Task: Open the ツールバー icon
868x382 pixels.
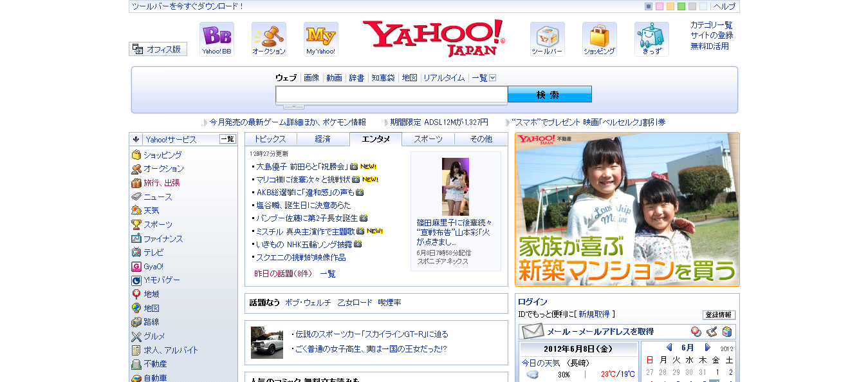Action: [547, 39]
